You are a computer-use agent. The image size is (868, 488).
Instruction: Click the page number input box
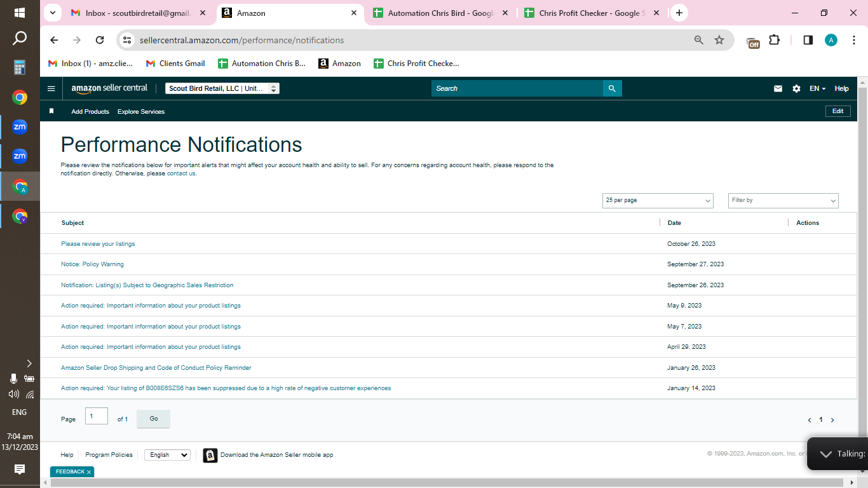tap(97, 416)
